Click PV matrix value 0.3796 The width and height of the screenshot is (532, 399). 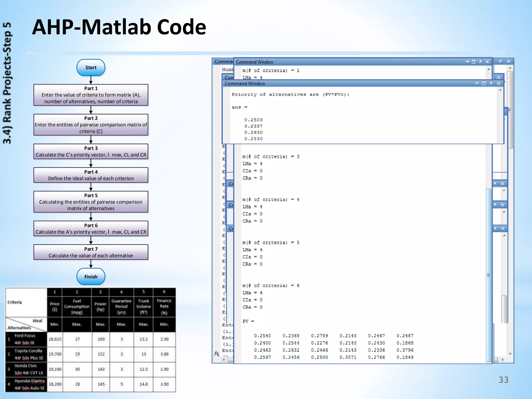point(405,350)
